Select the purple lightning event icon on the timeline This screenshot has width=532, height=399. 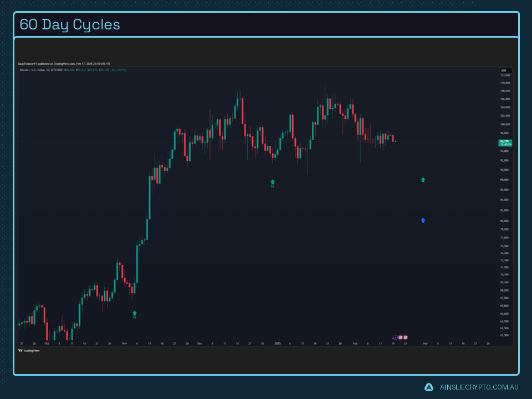[x=395, y=337]
